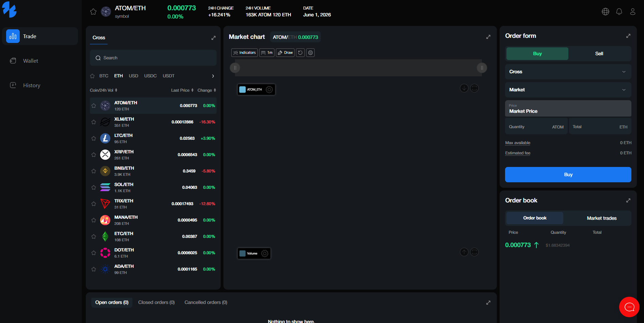
Task: Open chart settings gear in toolbar
Action: tap(311, 53)
